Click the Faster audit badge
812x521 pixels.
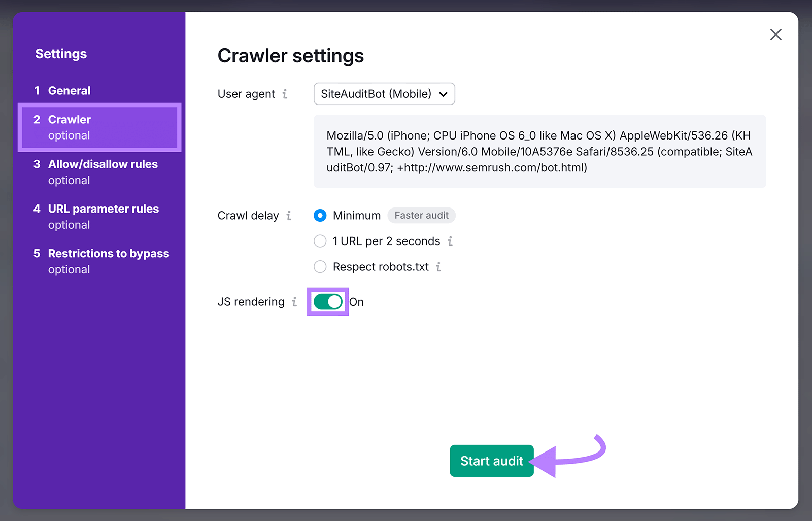coord(421,215)
